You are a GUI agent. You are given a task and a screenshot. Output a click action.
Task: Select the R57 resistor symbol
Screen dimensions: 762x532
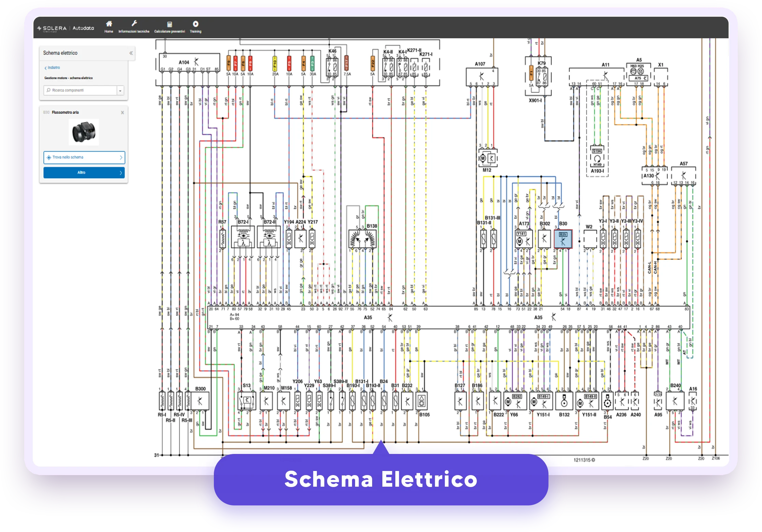pos(222,239)
